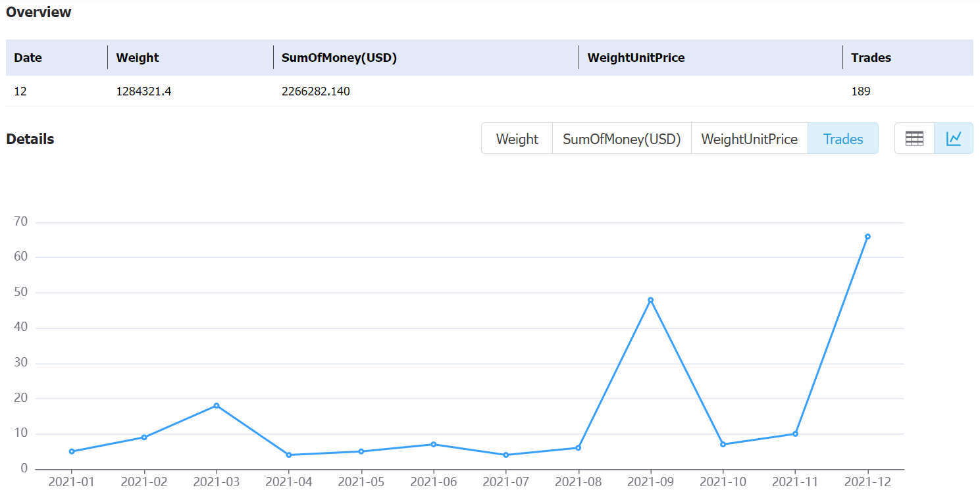Screen dimensions: 980x498
Task: Select the SumOfMoney(USD) tab
Action: point(622,139)
